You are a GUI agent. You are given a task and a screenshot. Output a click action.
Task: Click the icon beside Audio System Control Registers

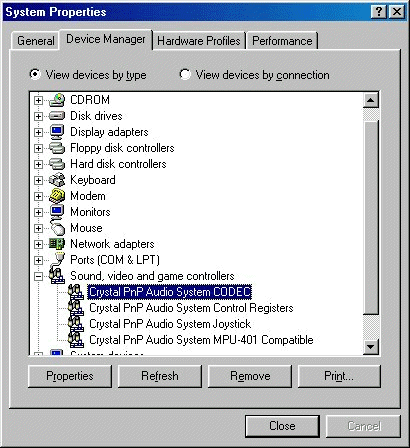(76, 308)
